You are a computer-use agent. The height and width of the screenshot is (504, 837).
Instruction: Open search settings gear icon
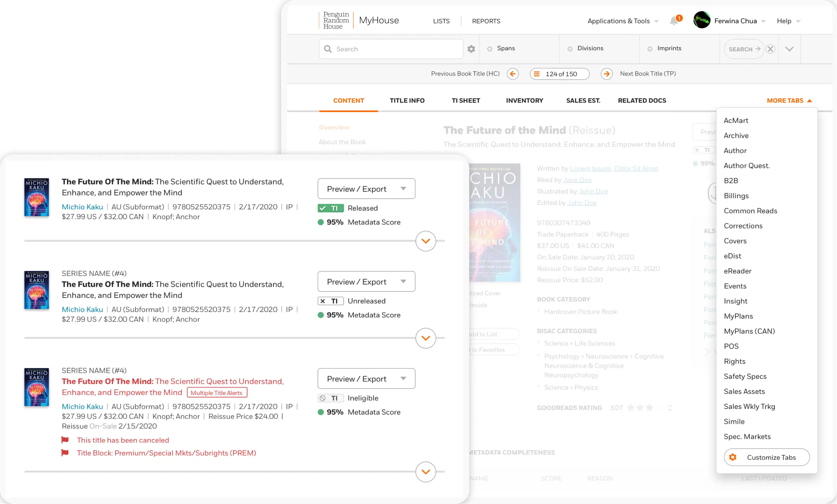pos(471,49)
